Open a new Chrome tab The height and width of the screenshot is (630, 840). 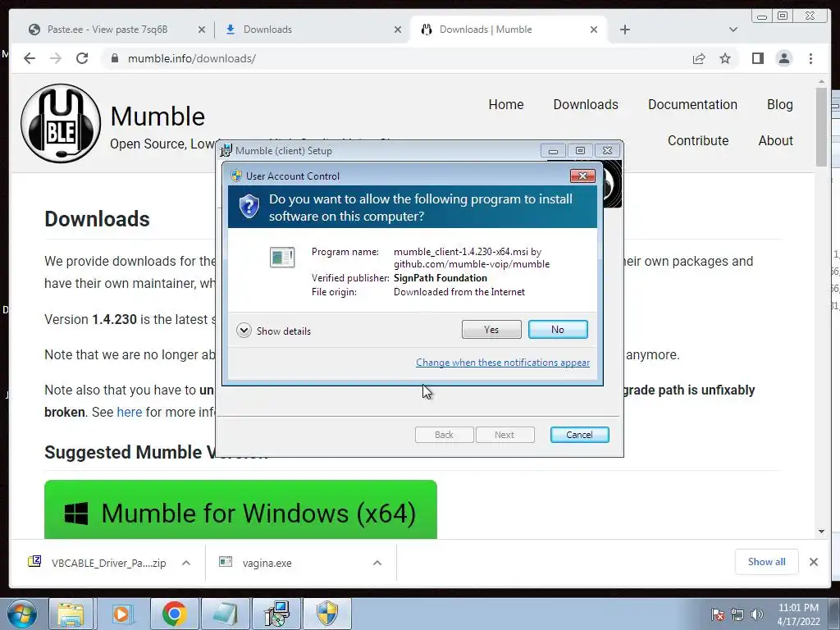[x=624, y=30]
